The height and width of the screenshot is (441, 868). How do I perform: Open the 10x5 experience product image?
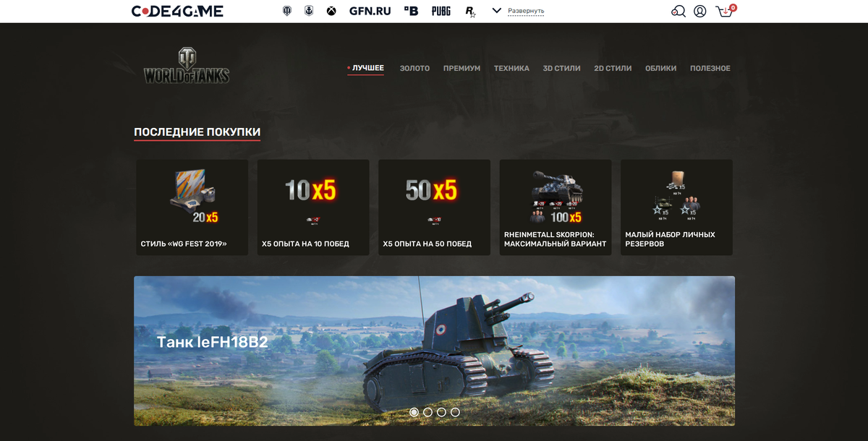(x=311, y=195)
